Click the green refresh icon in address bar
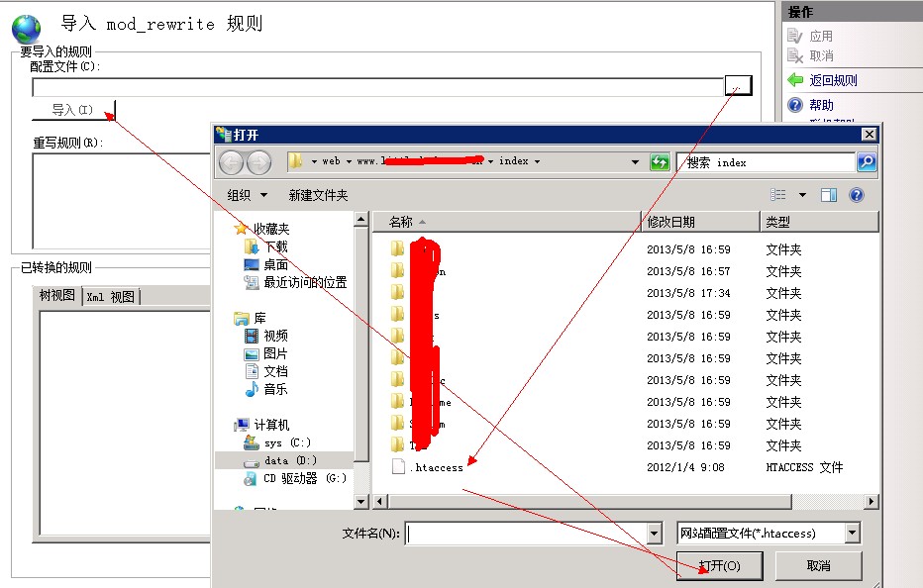 (661, 161)
